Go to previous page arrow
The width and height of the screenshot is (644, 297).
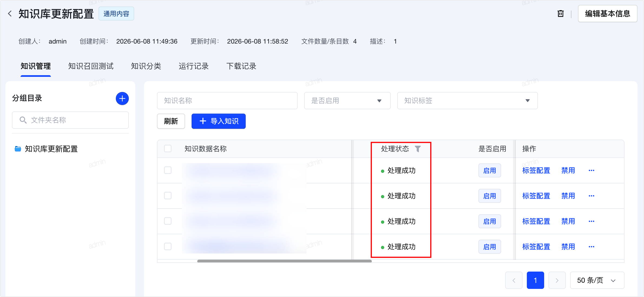click(x=514, y=280)
